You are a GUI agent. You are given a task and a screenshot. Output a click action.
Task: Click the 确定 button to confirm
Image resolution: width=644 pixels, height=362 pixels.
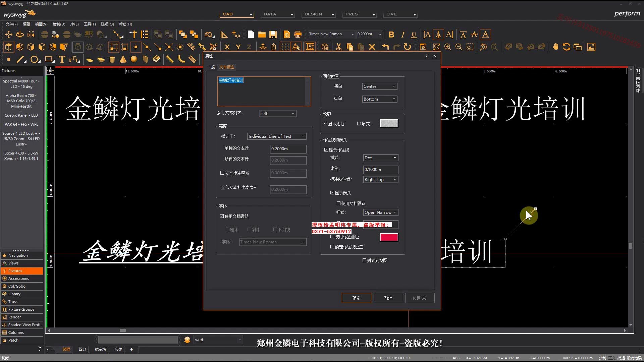click(356, 298)
